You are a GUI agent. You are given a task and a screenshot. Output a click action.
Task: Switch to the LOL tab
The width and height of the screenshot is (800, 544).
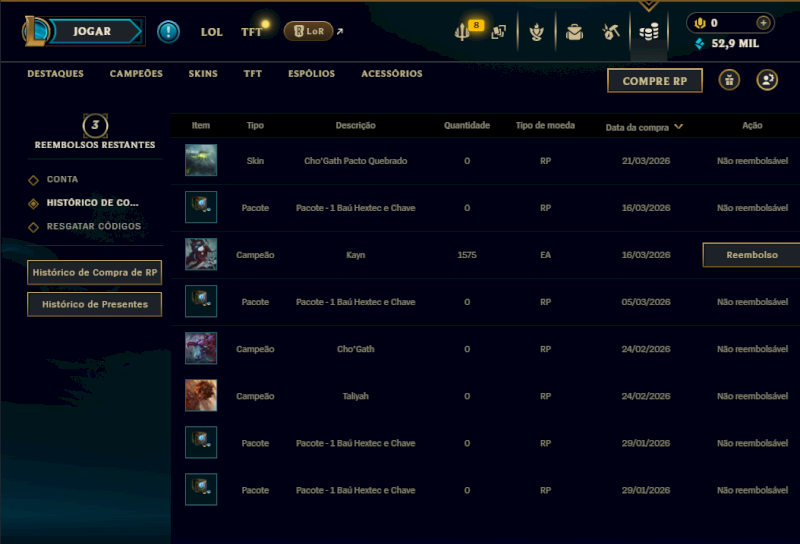point(211,32)
